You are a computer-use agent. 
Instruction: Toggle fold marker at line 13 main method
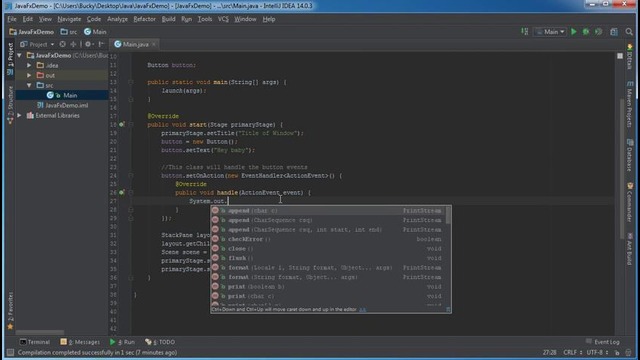coord(131,82)
